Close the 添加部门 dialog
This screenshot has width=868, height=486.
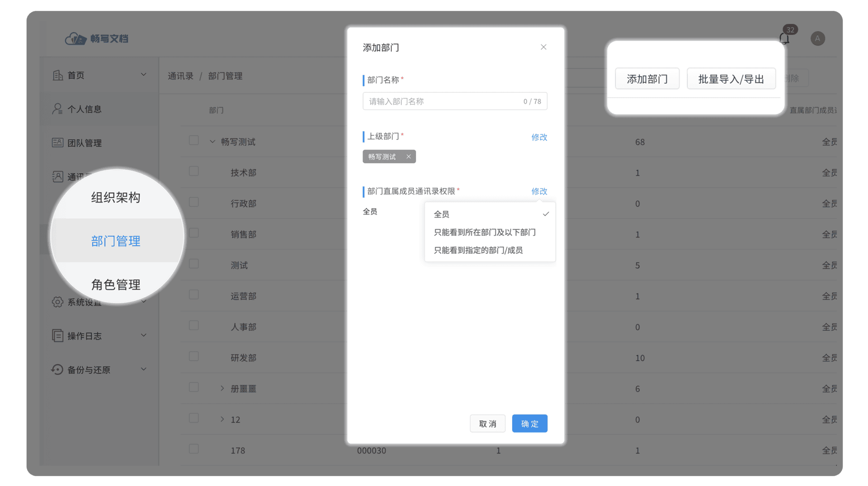click(543, 47)
